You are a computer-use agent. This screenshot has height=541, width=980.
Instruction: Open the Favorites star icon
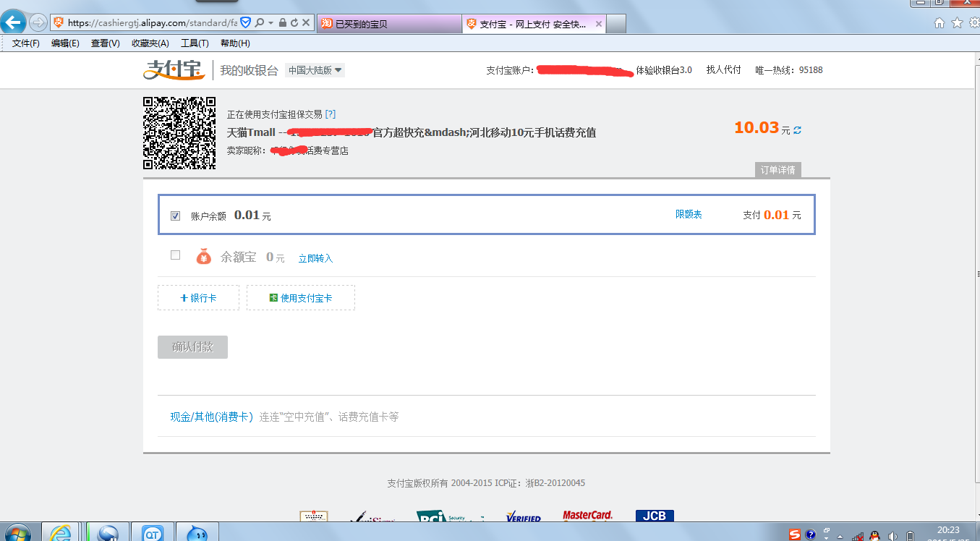point(957,23)
